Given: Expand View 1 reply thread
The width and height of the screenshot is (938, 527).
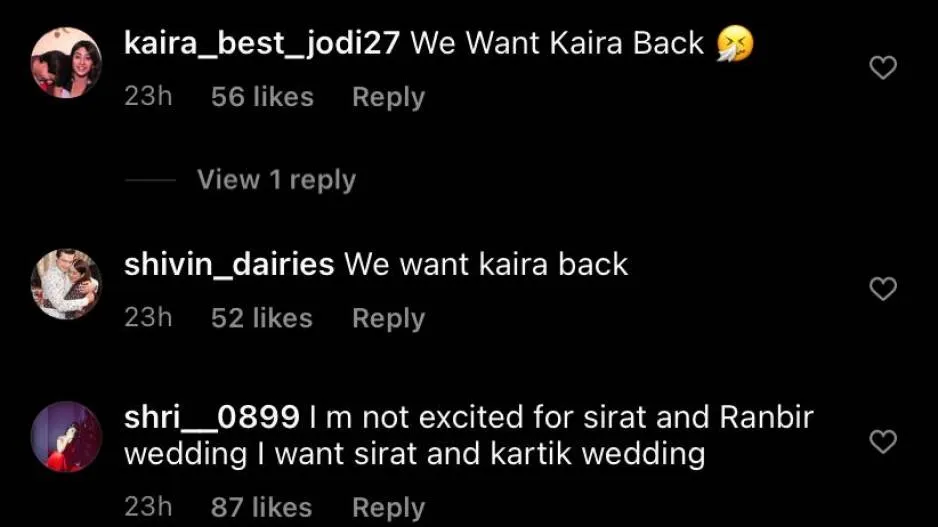Looking at the screenshot, I should coord(276,179).
